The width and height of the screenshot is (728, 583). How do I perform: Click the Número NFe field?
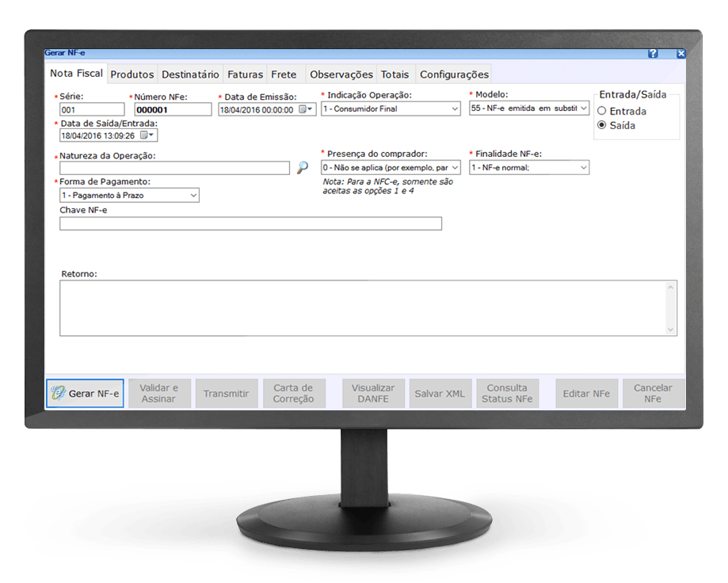pos(173,109)
